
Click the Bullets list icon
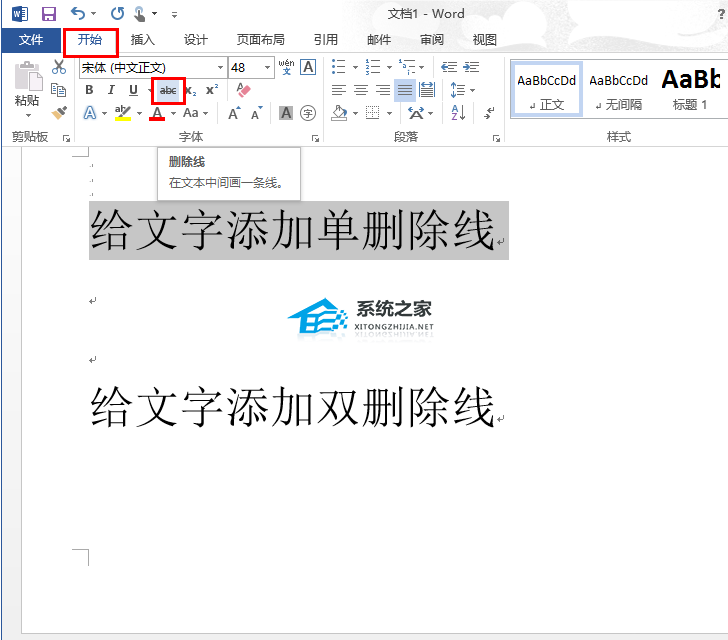(x=339, y=67)
